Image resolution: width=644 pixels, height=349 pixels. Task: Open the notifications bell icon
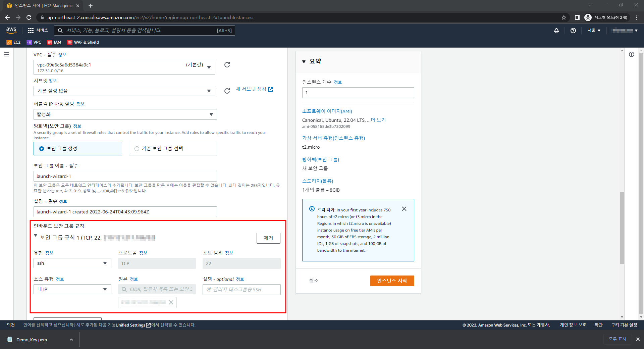pyautogui.click(x=556, y=31)
